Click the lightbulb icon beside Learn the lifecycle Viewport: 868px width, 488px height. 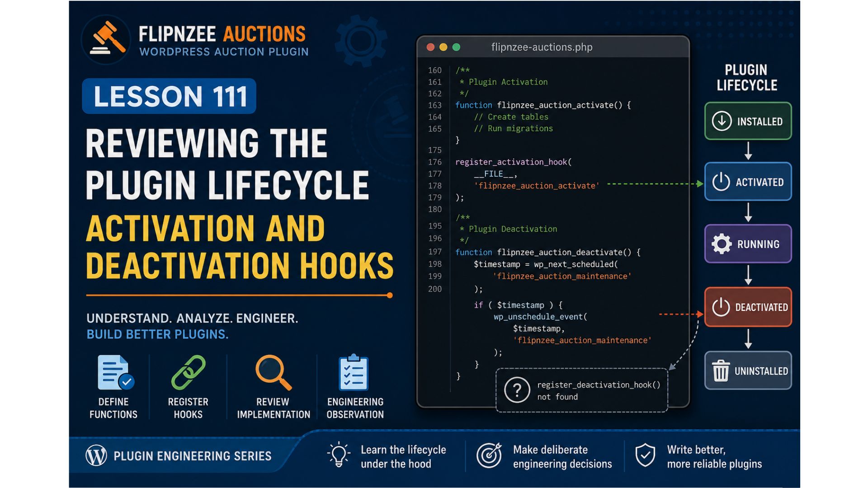coord(339,455)
